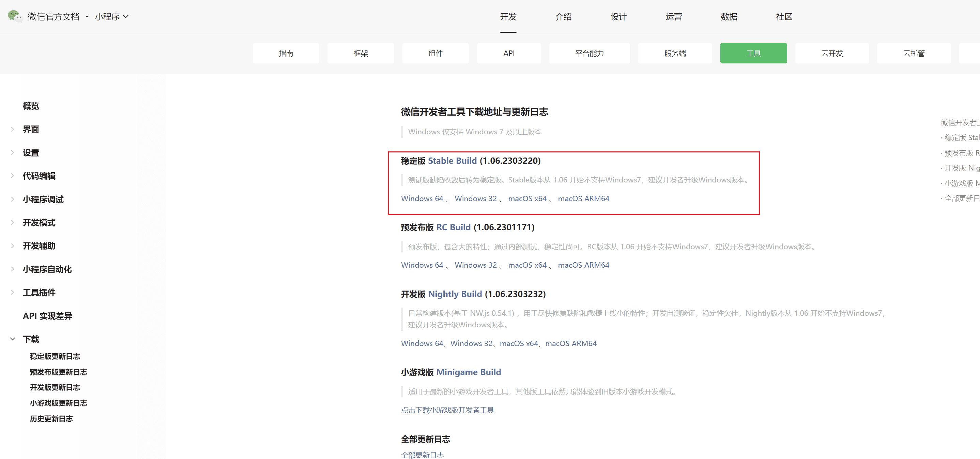Viewport: 980px width, 459px height.
Task: Select the 设计 top navigation tab
Action: pos(618,17)
